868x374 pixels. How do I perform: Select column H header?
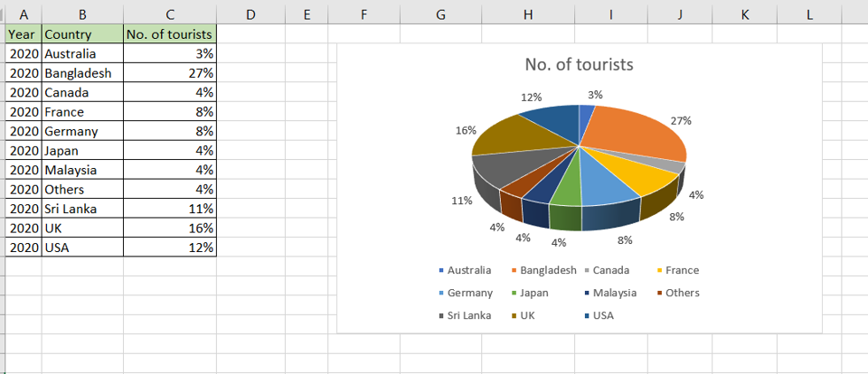click(528, 15)
